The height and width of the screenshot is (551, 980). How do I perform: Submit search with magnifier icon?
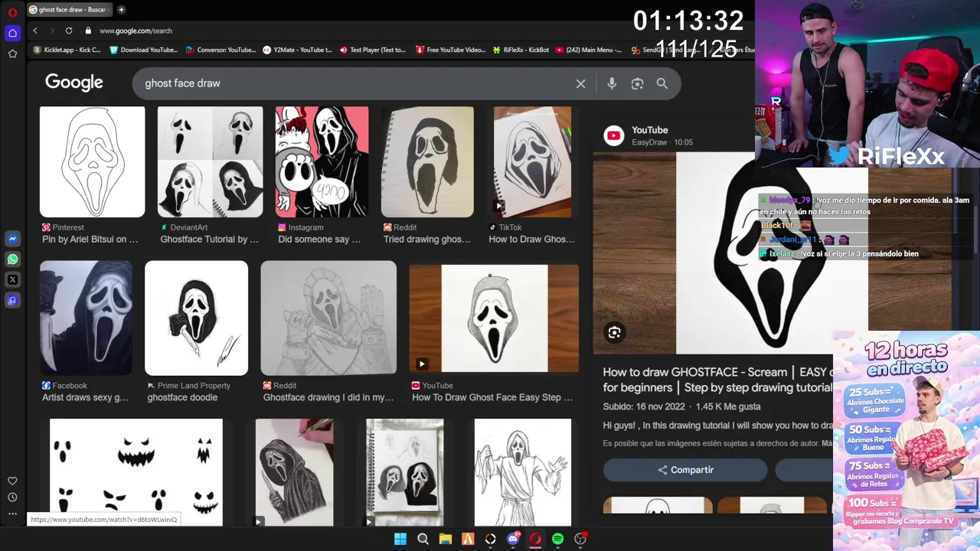662,83
